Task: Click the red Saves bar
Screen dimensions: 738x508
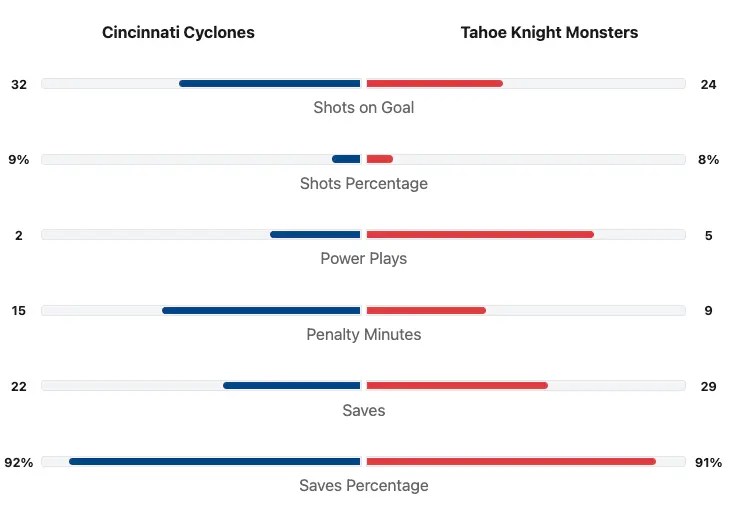Action: pos(457,386)
